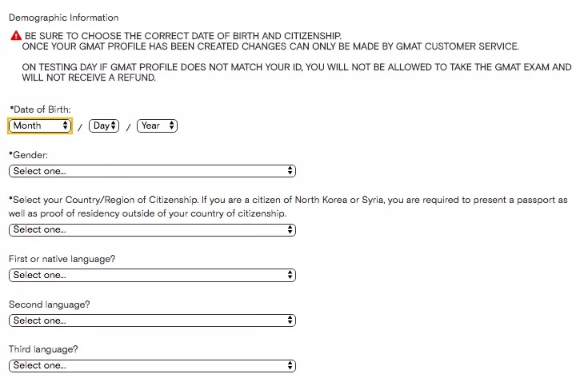Viewport: 588px width, 382px height.
Task: Click the up-down arrows on the Month selector
Action: pos(66,125)
